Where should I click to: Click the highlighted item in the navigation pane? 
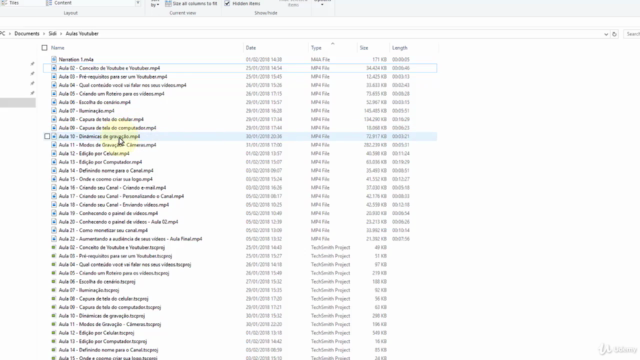18,103
